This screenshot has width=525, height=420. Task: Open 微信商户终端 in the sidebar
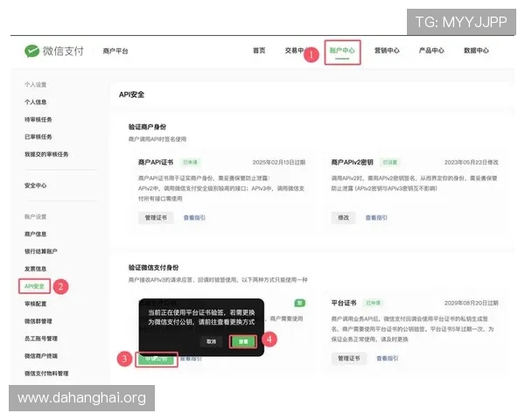coord(41,356)
